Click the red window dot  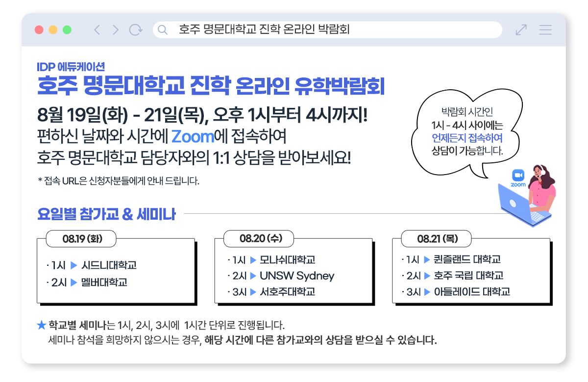[39, 30]
